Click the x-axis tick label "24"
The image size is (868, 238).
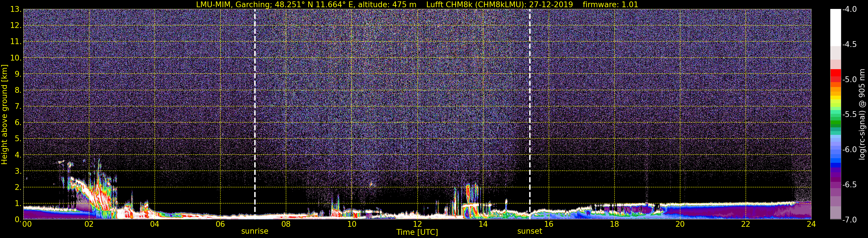pos(811,224)
